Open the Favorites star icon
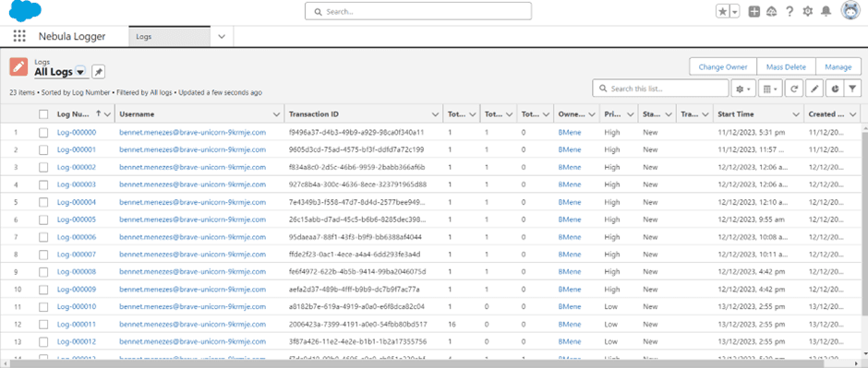The width and height of the screenshot is (868, 368). pyautogui.click(x=722, y=12)
